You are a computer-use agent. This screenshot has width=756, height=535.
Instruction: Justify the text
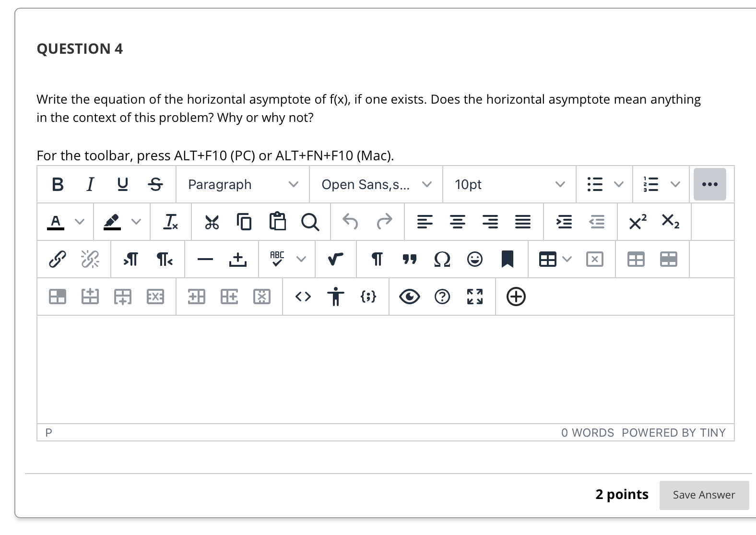coord(523,222)
